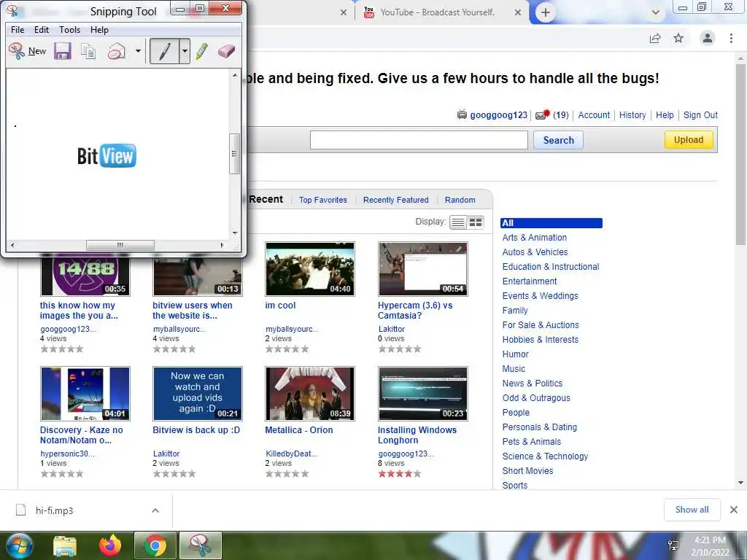The image size is (747, 560).
Task: Switch to the Random tab
Action: (x=460, y=200)
